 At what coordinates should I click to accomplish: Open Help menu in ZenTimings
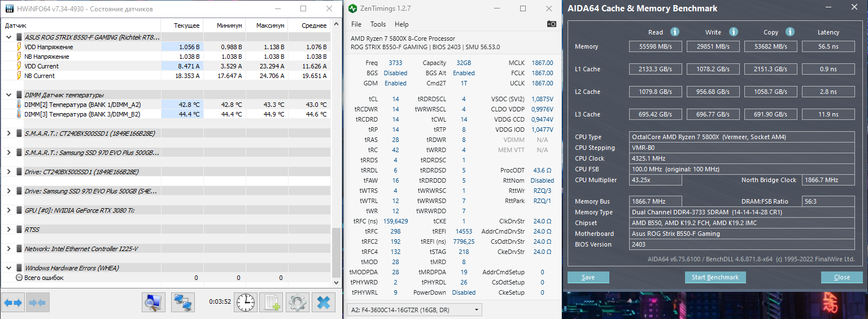402,24
